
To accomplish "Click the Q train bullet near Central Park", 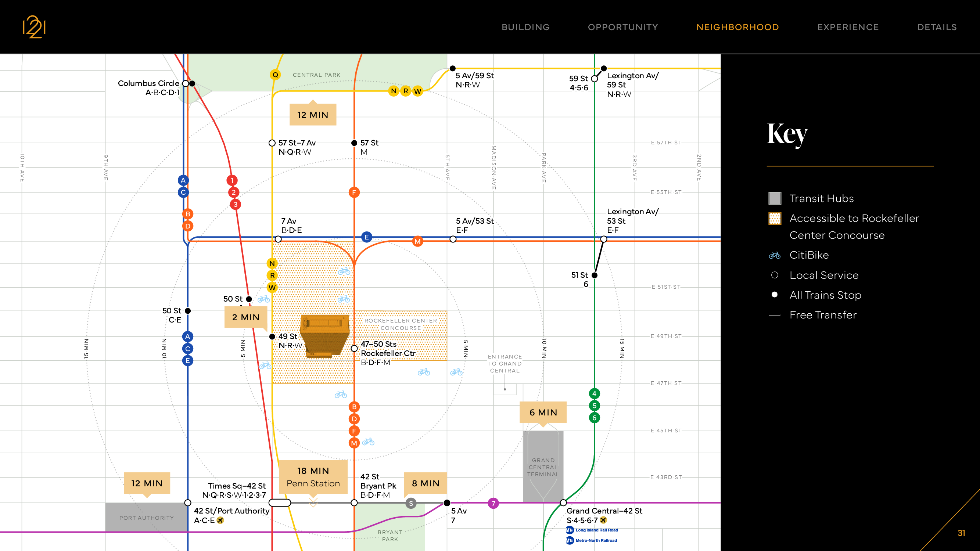I will pos(275,75).
